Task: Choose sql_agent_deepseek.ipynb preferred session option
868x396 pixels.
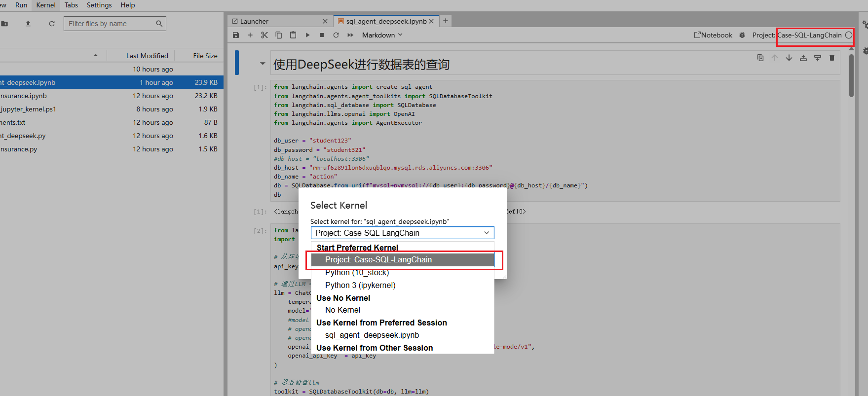Action: tap(402, 335)
